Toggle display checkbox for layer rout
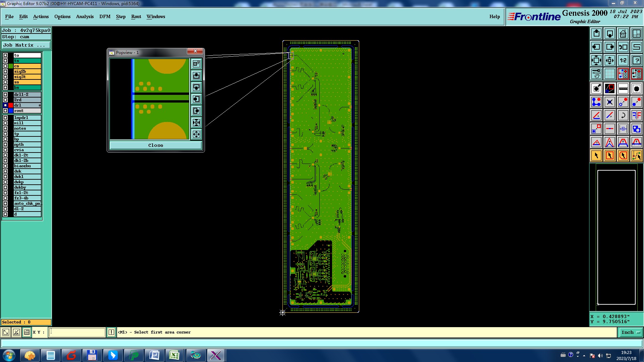 click(x=5, y=111)
